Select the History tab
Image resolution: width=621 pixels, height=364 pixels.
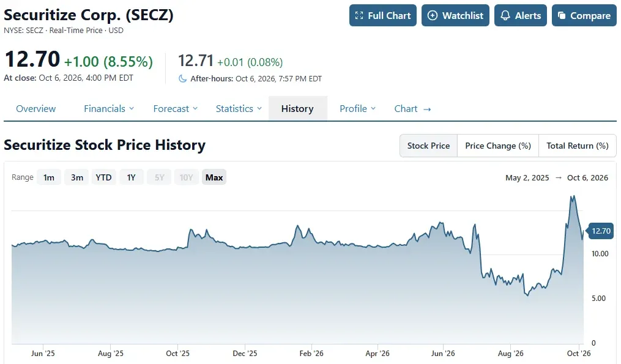pyautogui.click(x=297, y=108)
